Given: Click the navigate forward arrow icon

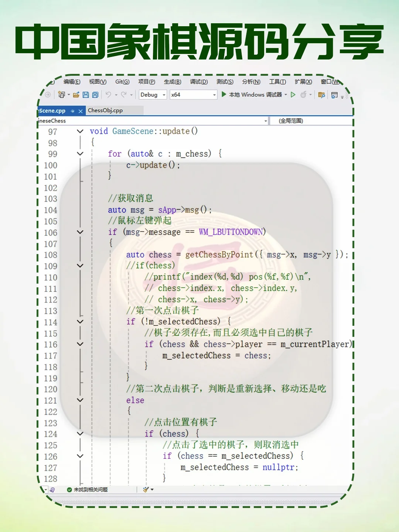Looking at the screenshot, I should (48, 95).
